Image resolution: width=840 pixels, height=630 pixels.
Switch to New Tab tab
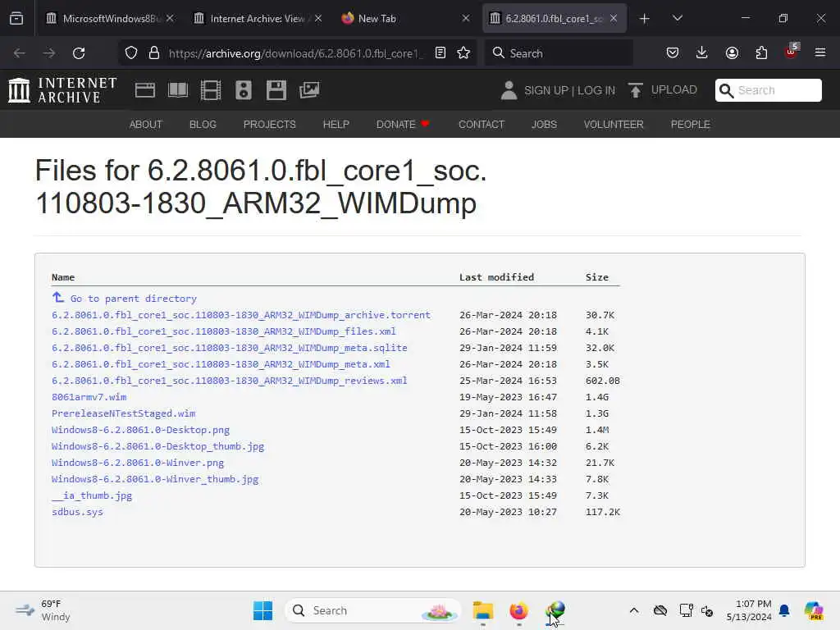[405, 19]
